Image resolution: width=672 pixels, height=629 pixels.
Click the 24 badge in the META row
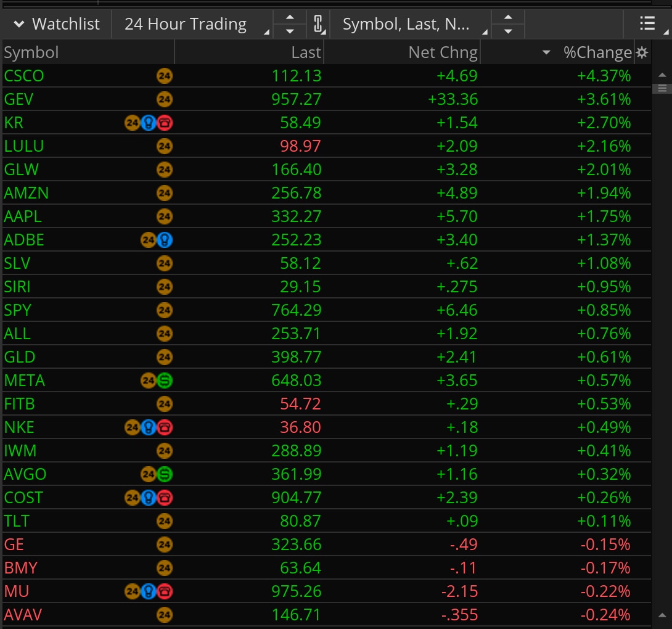coord(149,380)
